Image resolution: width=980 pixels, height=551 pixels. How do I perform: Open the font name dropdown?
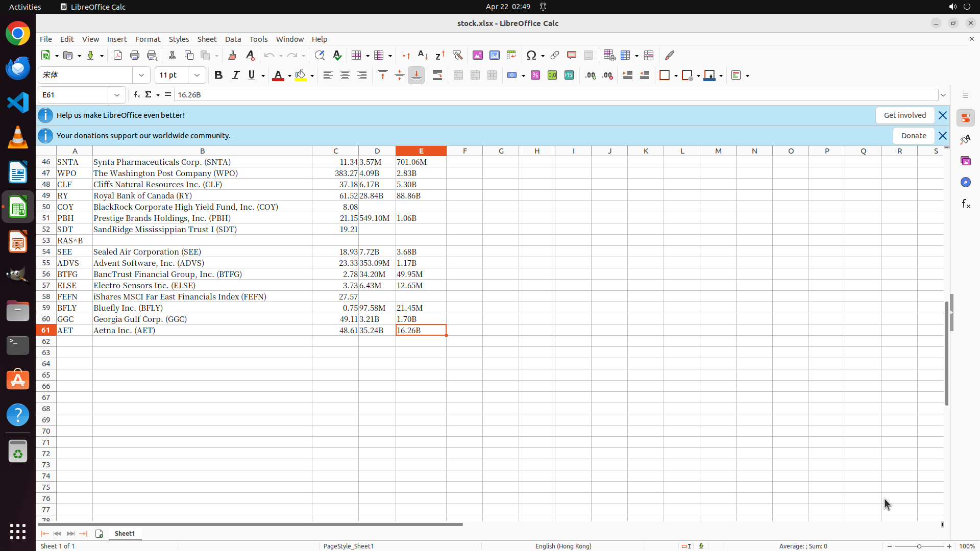(x=141, y=76)
